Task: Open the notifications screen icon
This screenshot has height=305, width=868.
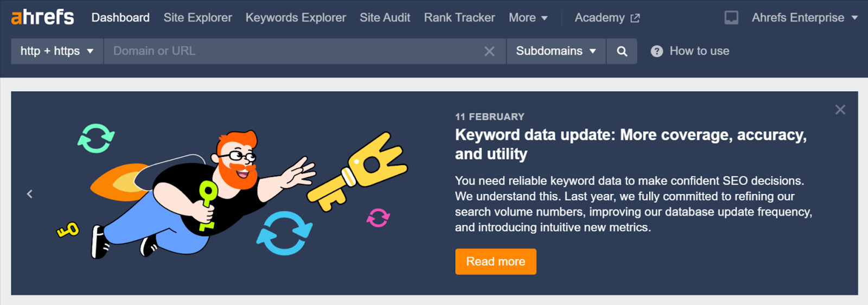Action: click(x=731, y=17)
